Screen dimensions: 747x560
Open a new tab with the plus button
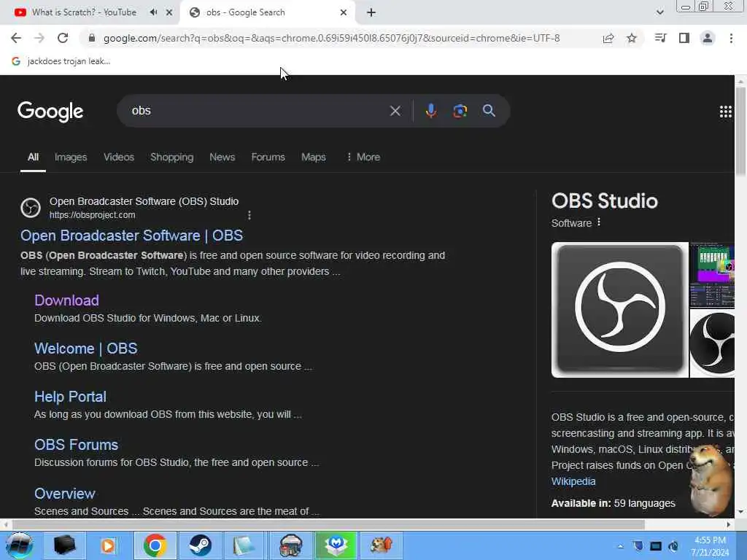click(371, 12)
